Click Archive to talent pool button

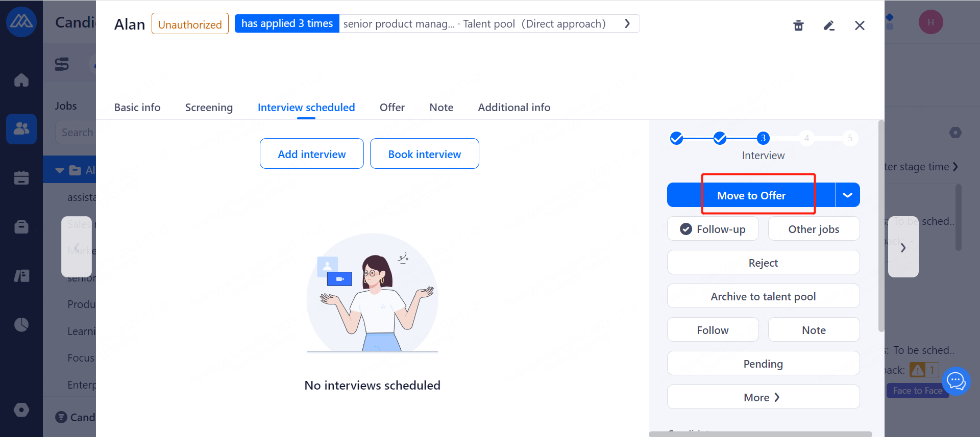(763, 296)
